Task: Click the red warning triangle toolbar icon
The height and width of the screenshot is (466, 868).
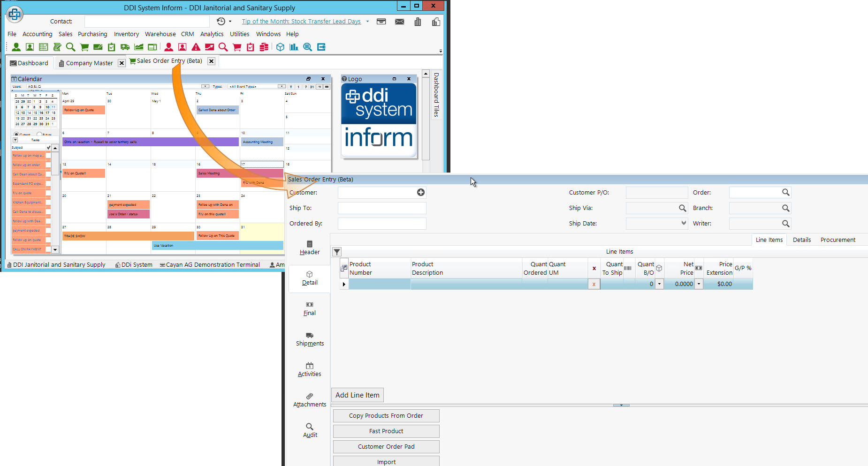Action: tap(196, 47)
